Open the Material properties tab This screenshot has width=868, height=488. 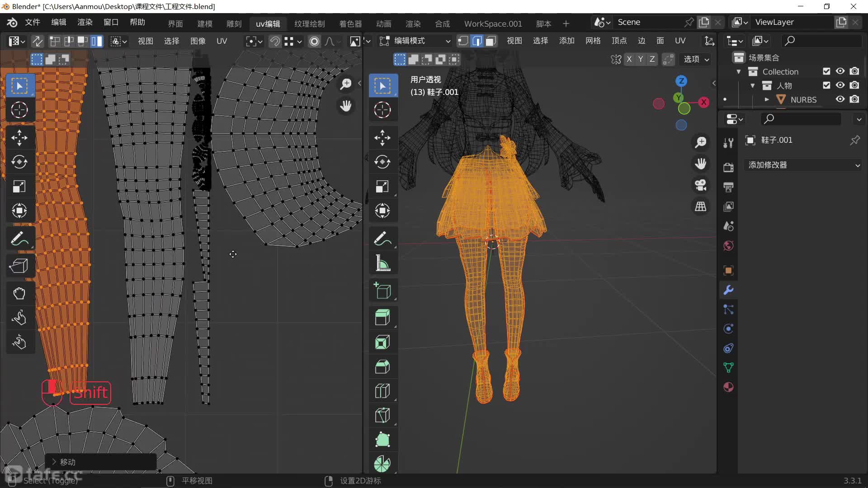point(728,387)
